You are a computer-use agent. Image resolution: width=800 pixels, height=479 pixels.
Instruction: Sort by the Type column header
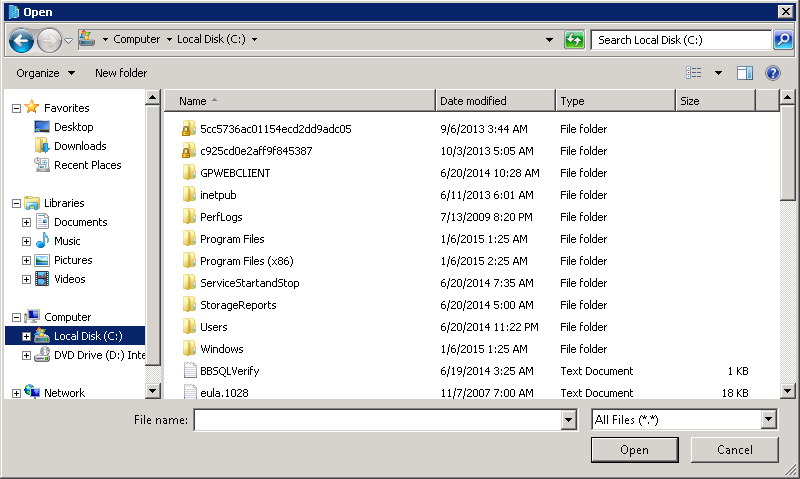coord(615,101)
